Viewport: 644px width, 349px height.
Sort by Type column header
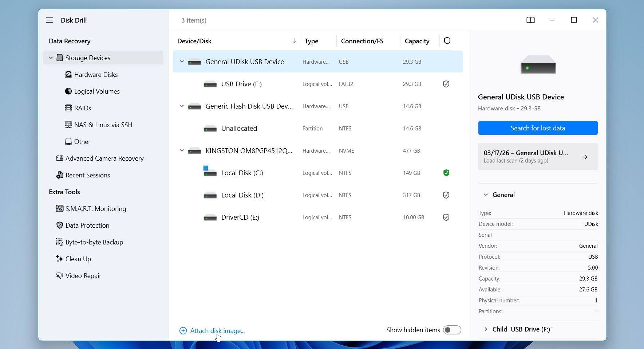(x=311, y=41)
